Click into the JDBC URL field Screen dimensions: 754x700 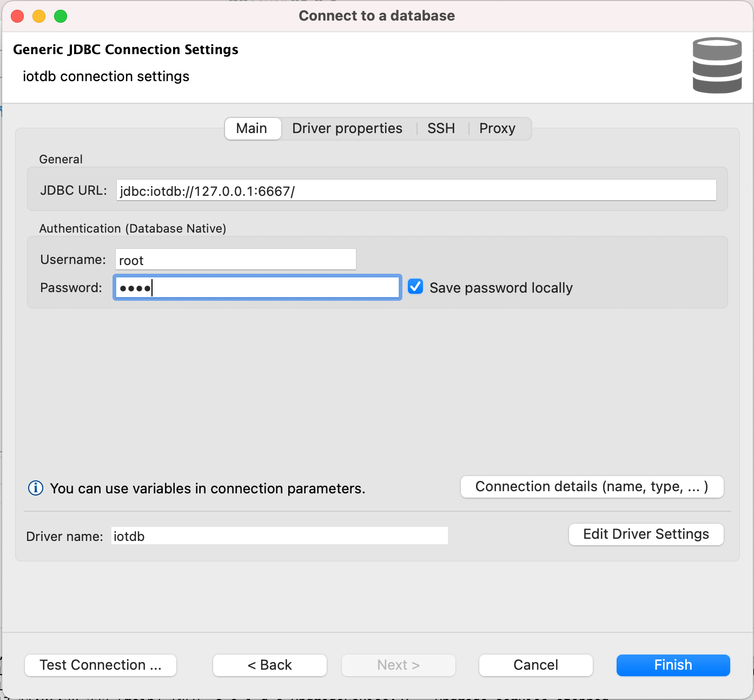tap(416, 190)
